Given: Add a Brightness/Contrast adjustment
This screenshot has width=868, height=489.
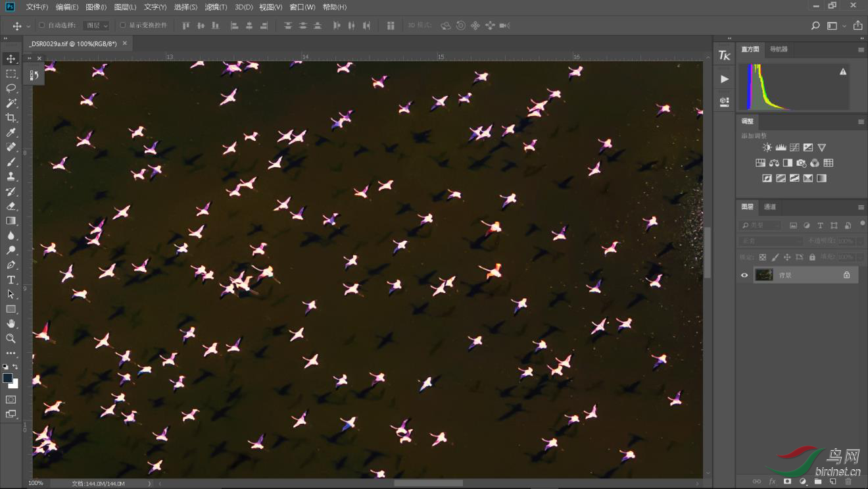Looking at the screenshot, I should [x=767, y=148].
